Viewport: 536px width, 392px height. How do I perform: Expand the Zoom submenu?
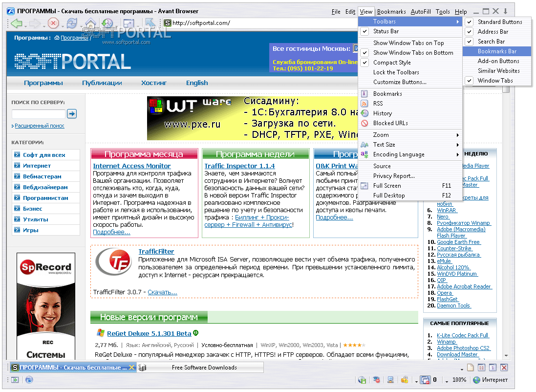410,135
